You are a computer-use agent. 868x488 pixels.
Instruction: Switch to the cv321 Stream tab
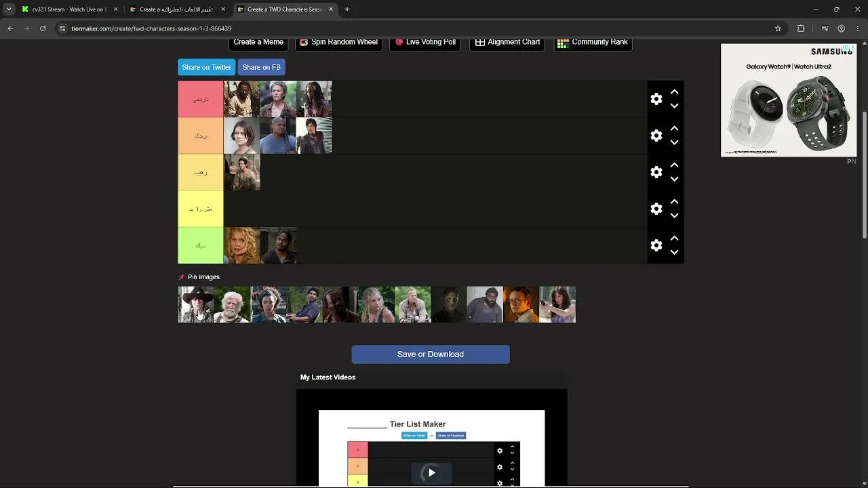69,9
